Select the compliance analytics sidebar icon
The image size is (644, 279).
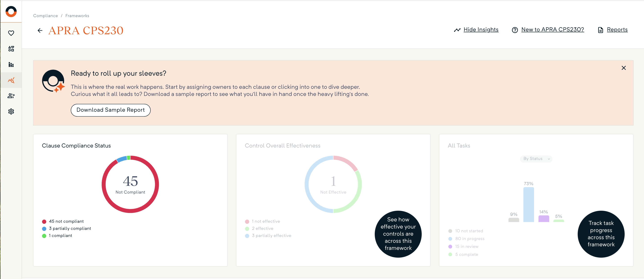coord(11,80)
